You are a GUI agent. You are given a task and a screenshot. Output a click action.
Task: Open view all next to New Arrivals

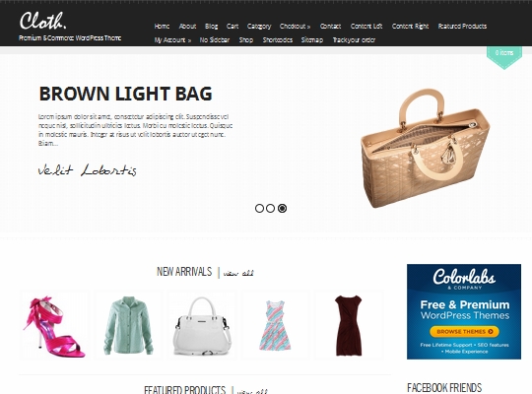coord(238,273)
